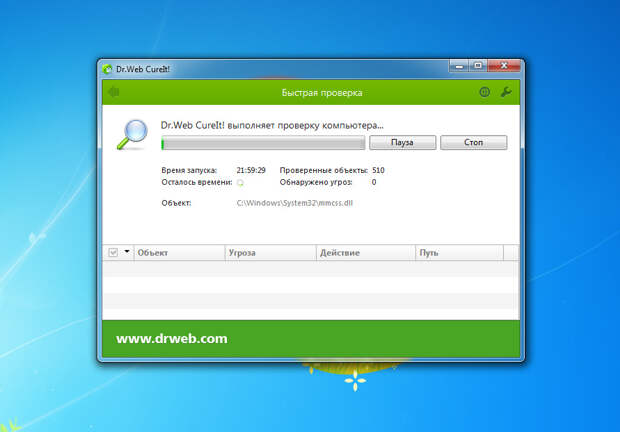Screen dimensions: 620x432
Task: Click the scan progress bar
Action: [x=263, y=143]
